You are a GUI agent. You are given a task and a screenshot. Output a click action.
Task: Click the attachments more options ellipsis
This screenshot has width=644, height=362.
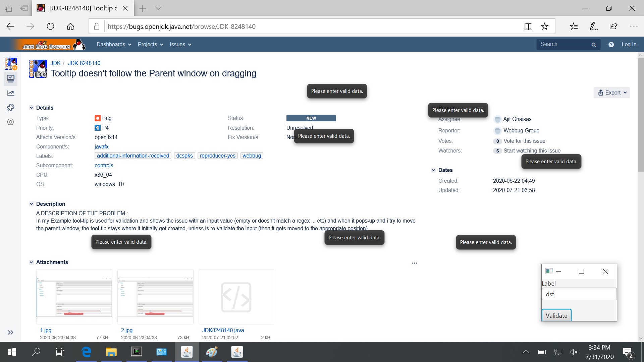click(x=415, y=263)
